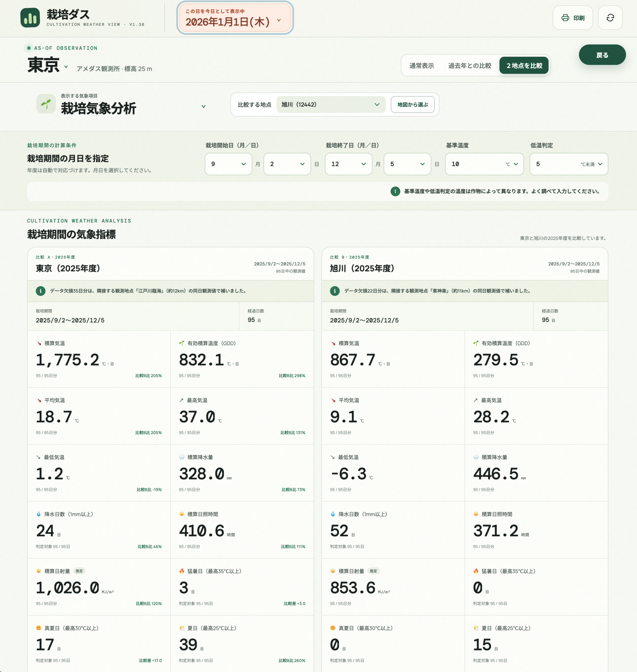Click thermometer icon of 東京 積算気温

pos(39,343)
